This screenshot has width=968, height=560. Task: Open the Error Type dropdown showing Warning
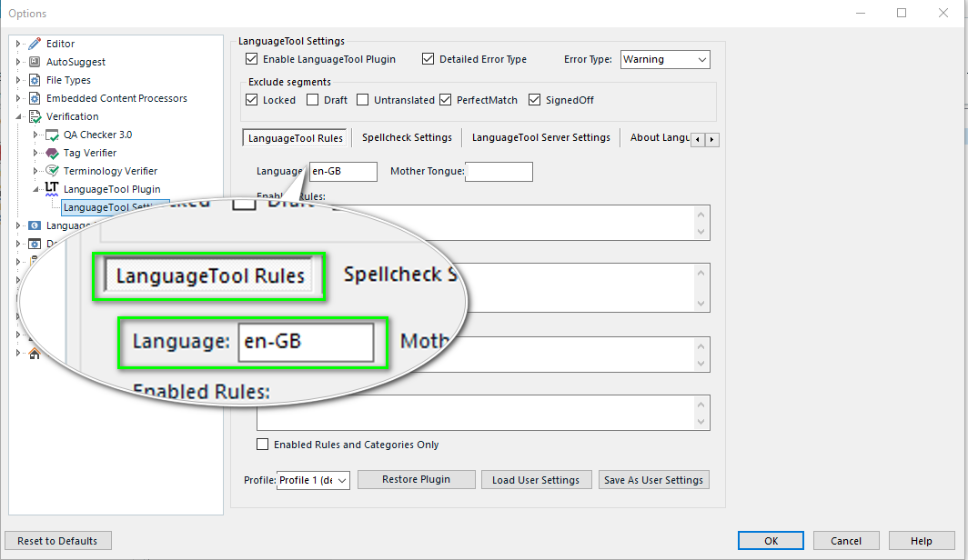665,59
